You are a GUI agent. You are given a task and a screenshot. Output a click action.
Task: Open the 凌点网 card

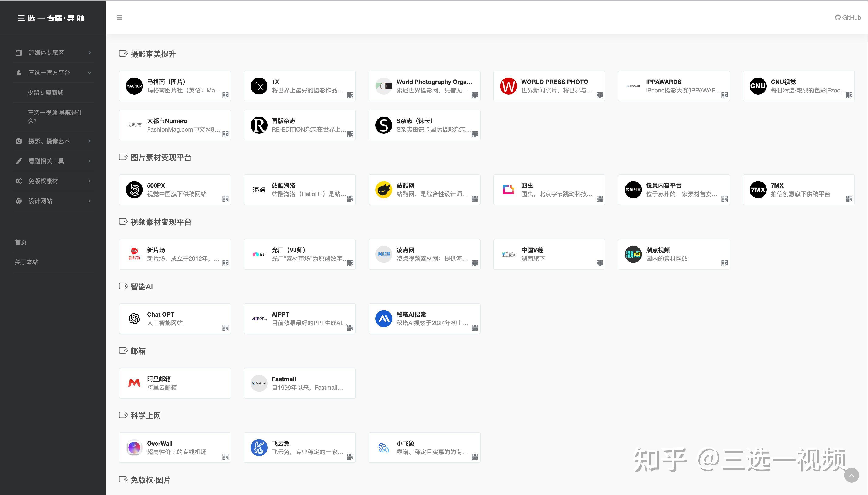pos(424,254)
